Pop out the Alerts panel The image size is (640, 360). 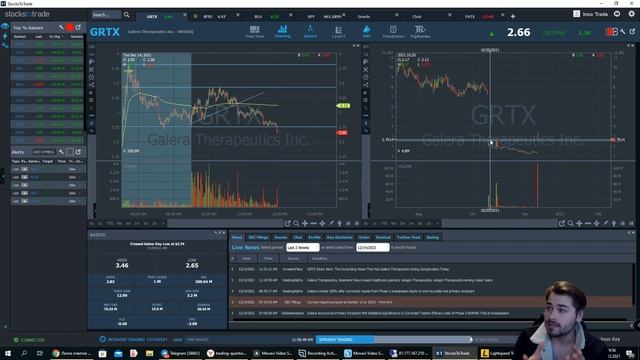pyautogui.click(x=78, y=152)
